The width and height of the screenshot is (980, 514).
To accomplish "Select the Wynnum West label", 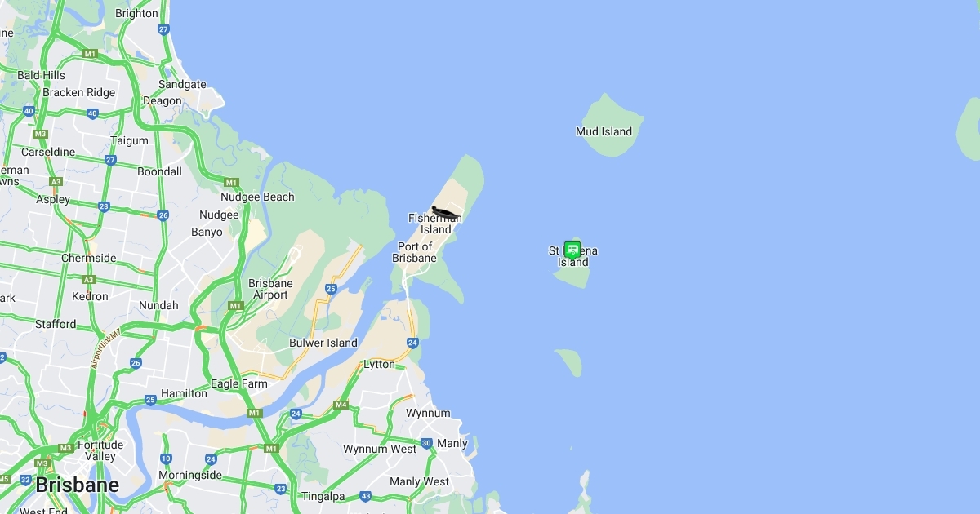I will click(x=380, y=450).
